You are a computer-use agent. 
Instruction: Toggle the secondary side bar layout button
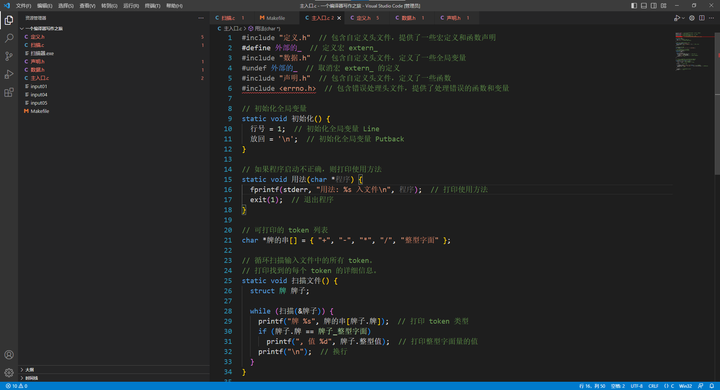click(653, 6)
